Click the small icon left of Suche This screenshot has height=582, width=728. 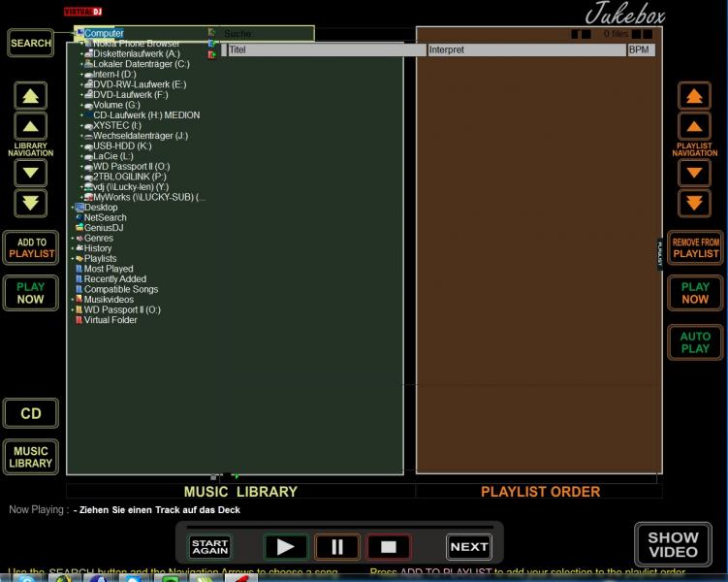pos(212,33)
